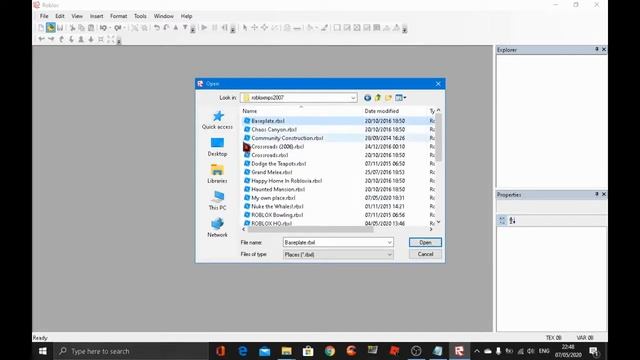This screenshot has height=360, width=640.
Task: Select Network in the places bar
Action: point(218,228)
